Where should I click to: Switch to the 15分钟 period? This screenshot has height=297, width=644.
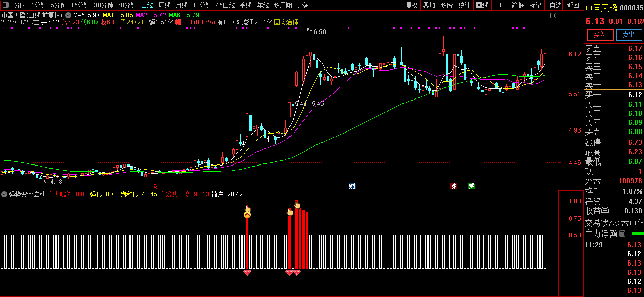pyautogui.click(x=80, y=5)
